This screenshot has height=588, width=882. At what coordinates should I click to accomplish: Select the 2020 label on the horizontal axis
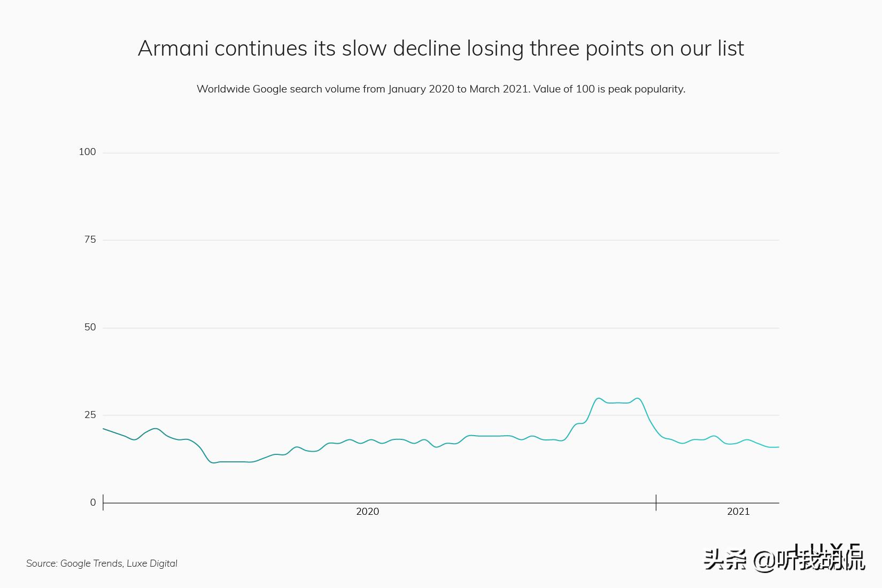pos(367,512)
